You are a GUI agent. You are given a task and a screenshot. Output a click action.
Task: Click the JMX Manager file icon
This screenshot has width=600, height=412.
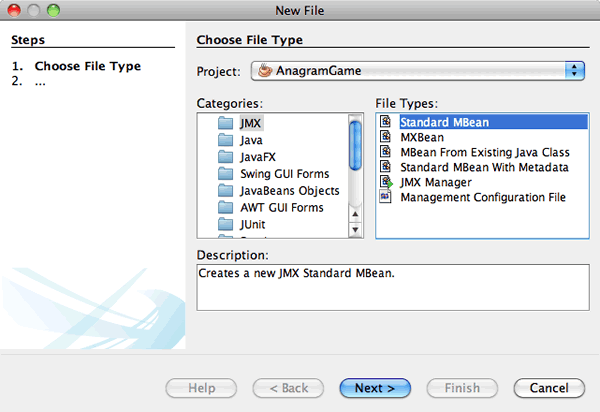(x=385, y=183)
